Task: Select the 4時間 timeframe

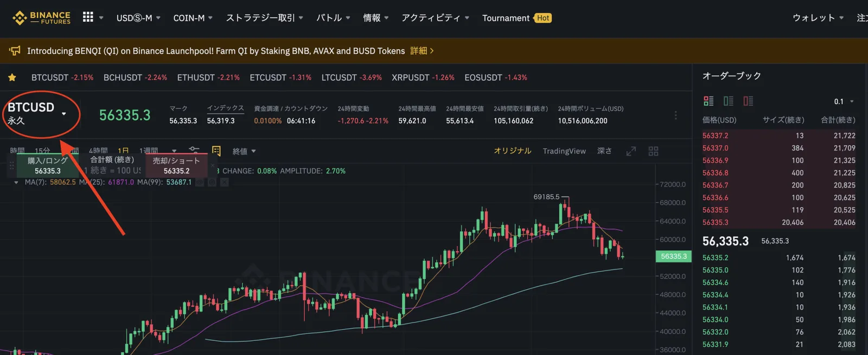Action: 98,151
